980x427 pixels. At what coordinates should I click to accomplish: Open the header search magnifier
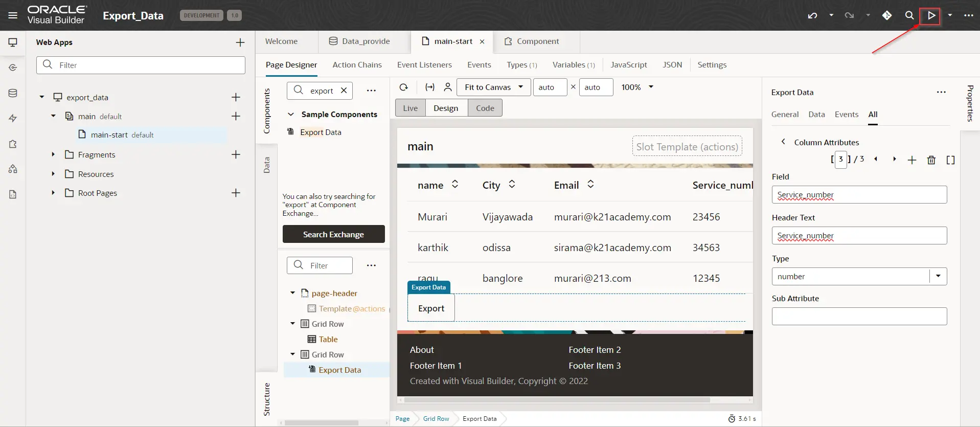(x=909, y=15)
